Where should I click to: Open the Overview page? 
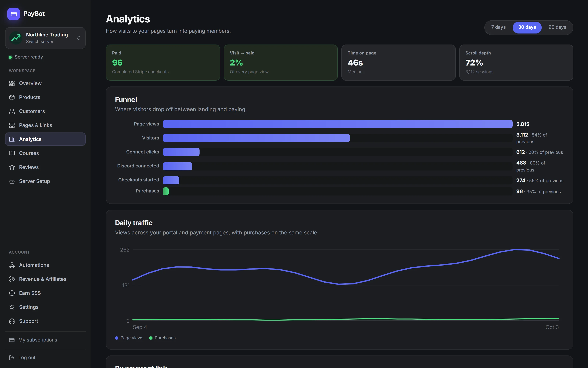(45, 84)
